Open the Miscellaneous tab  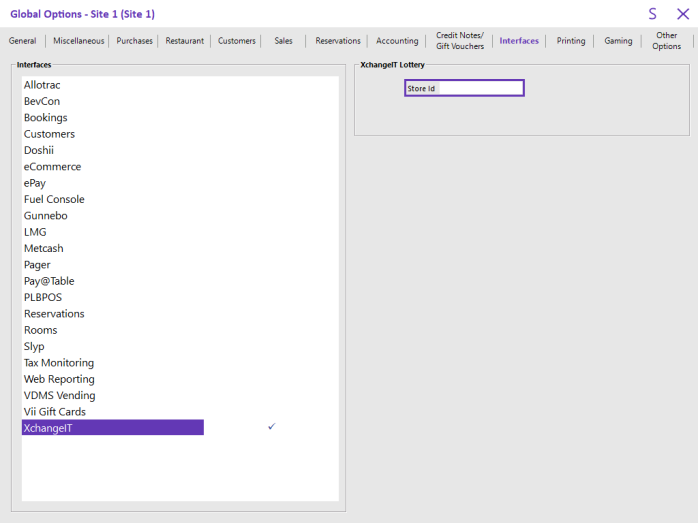[x=78, y=41]
